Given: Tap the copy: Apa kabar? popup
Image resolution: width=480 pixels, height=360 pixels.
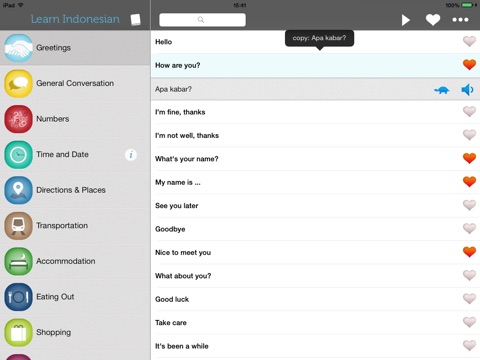Looking at the screenshot, I should tap(319, 38).
